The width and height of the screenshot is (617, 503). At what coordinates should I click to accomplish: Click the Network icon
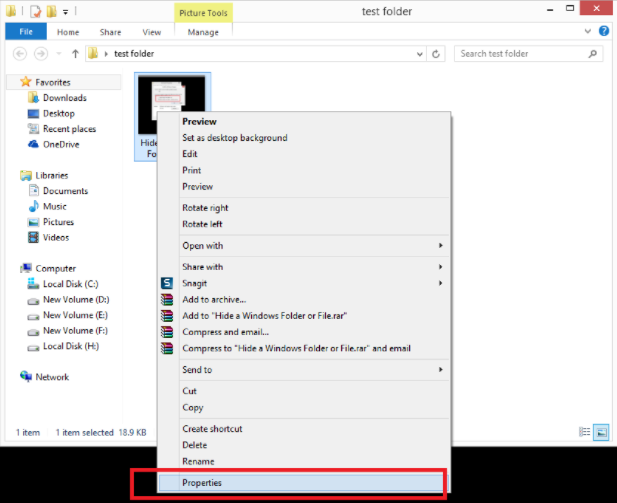point(26,377)
